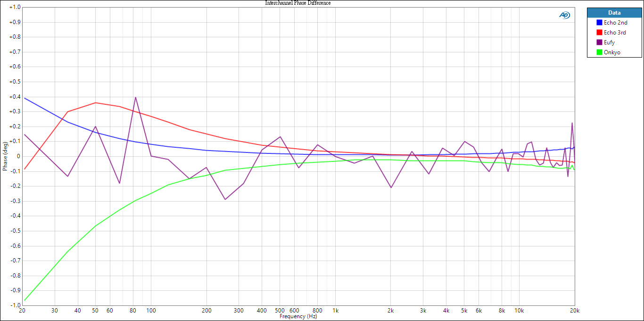Click the +0.5 y-axis tick label
The width and height of the screenshot is (644, 321).
pos(15,82)
